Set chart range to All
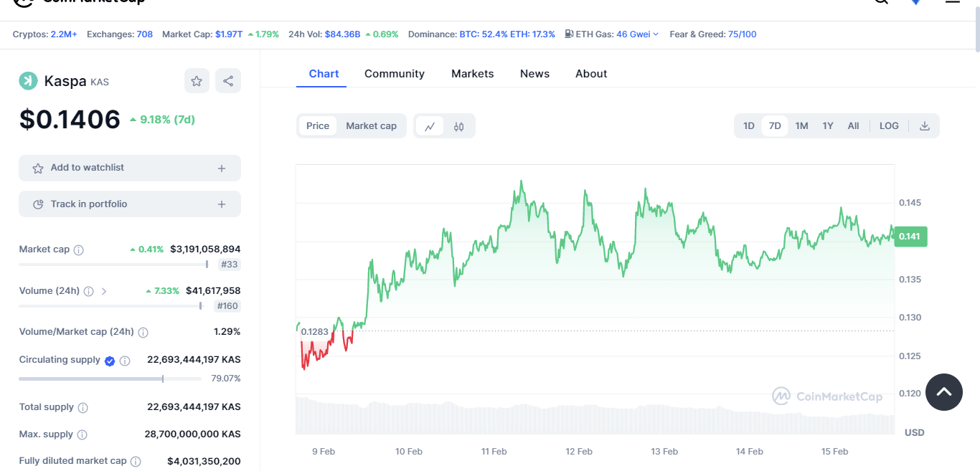The image size is (980, 471). pos(853,126)
